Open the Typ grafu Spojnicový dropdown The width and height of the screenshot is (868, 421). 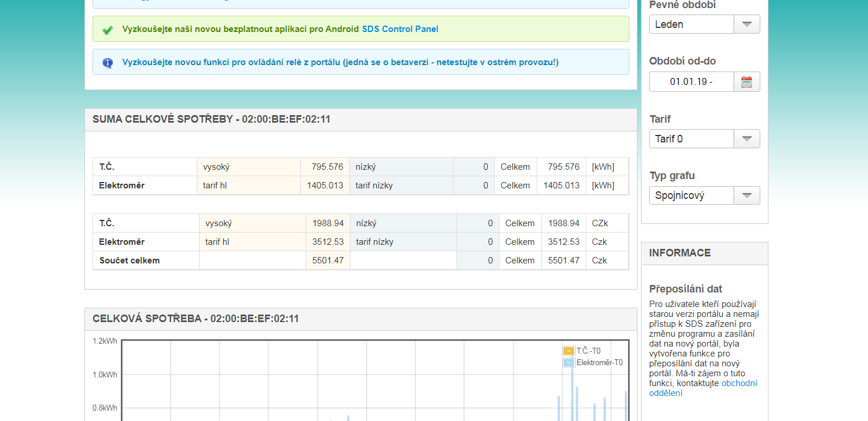pyautogui.click(x=704, y=195)
